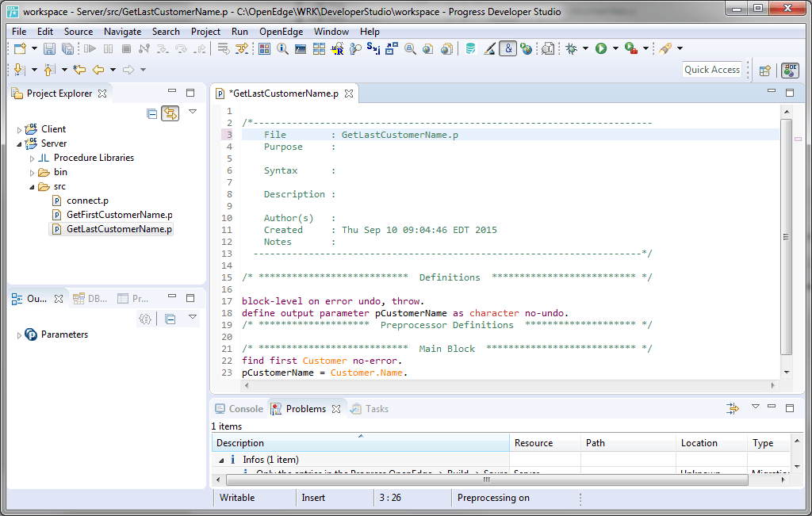
Task: Click the database icon in the toolbar
Action: pyautogui.click(x=470, y=49)
